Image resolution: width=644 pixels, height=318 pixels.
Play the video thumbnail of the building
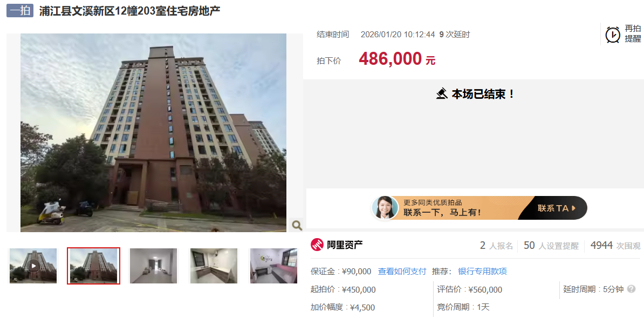click(x=33, y=266)
